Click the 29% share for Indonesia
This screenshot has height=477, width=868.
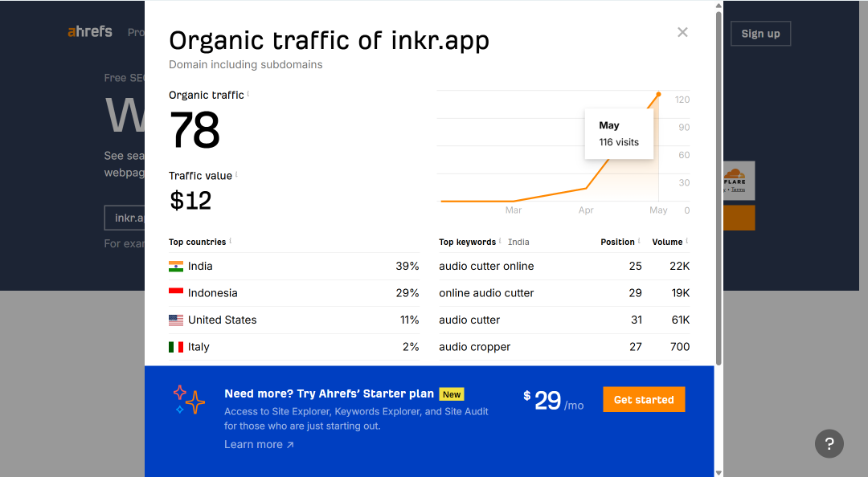[x=407, y=293]
